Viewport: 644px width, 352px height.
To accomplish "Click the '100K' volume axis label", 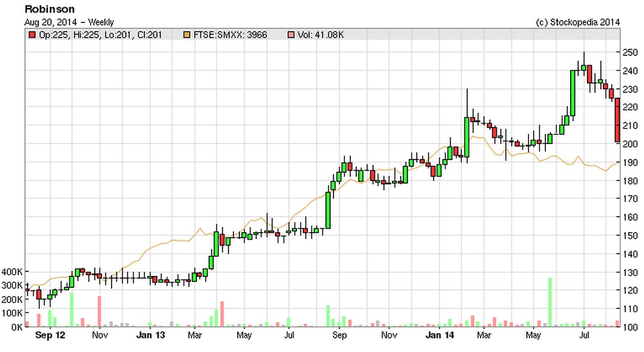I will pyautogui.click(x=12, y=314).
